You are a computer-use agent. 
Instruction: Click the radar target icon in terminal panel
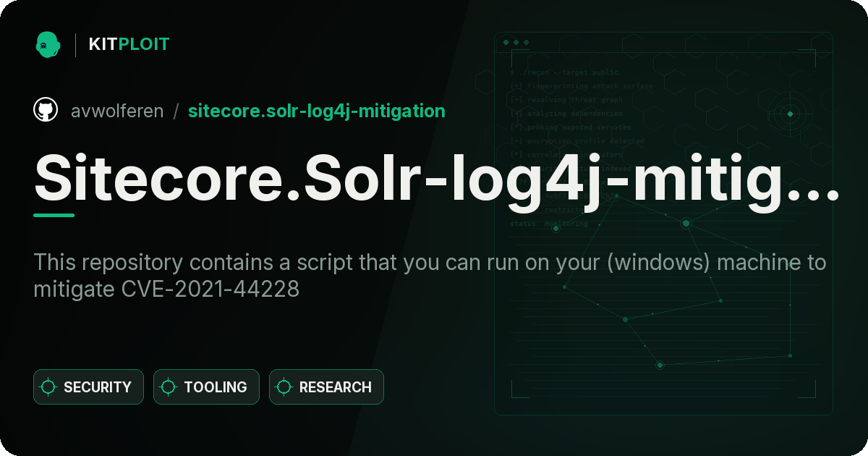coord(790,114)
